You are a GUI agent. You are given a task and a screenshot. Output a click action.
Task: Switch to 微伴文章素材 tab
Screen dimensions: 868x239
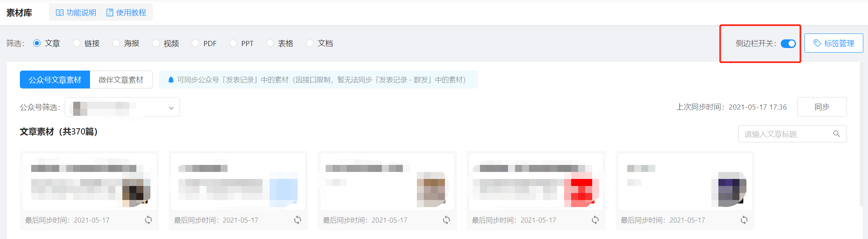[121, 80]
